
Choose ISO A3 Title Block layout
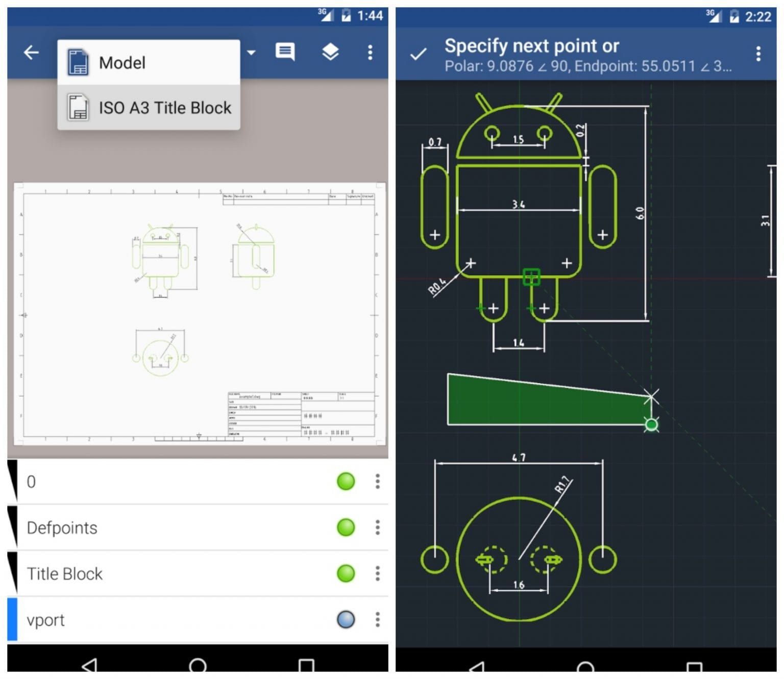pos(164,108)
